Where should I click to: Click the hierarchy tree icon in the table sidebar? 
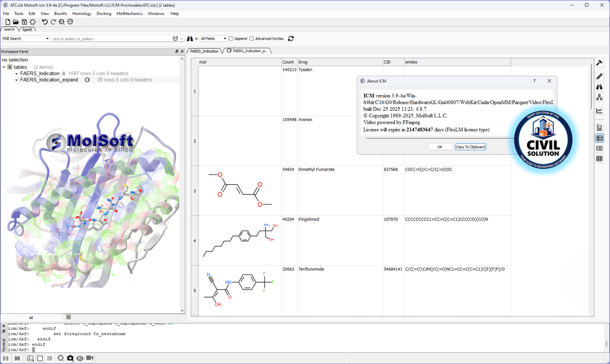[x=599, y=97]
